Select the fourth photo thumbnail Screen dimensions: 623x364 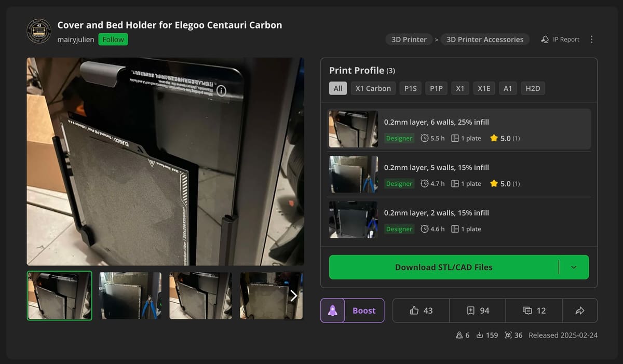tap(271, 295)
